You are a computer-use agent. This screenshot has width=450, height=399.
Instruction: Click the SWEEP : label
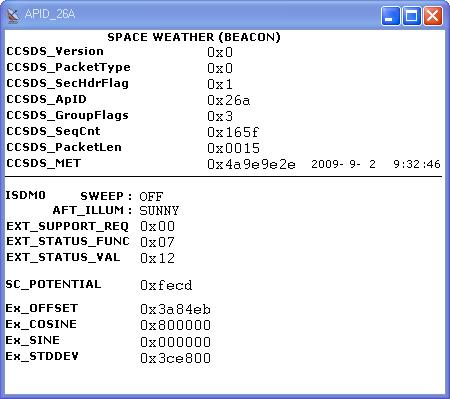click(106, 196)
